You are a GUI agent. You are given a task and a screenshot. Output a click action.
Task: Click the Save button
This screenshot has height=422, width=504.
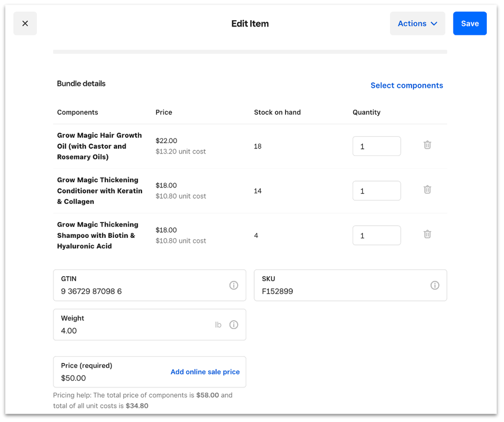[469, 24]
